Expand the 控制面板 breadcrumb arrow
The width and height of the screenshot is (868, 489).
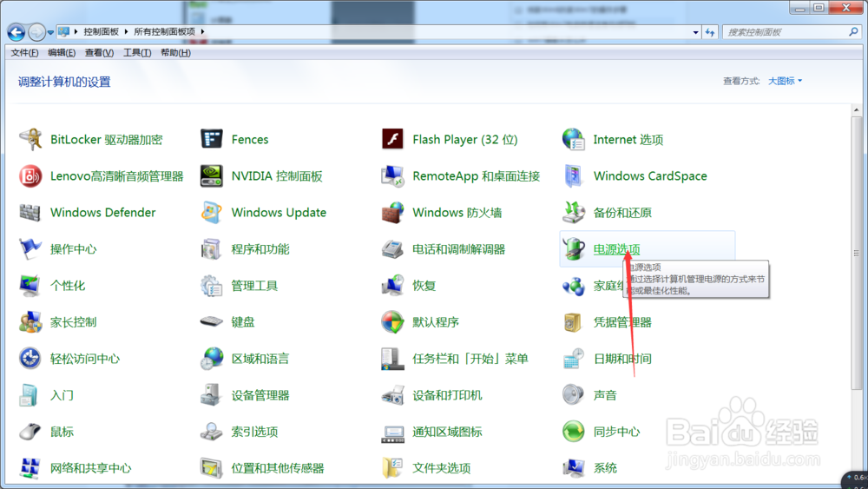pos(126,32)
